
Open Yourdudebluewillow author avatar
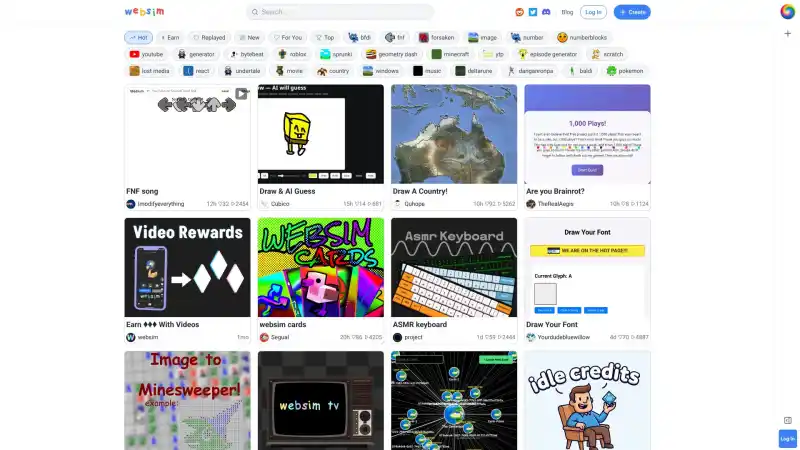coord(531,337)
